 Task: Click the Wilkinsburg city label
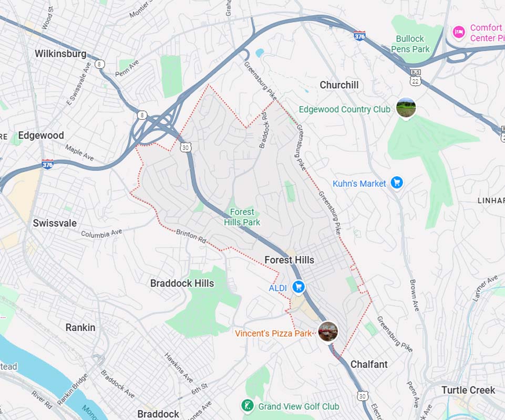point(60,54)
